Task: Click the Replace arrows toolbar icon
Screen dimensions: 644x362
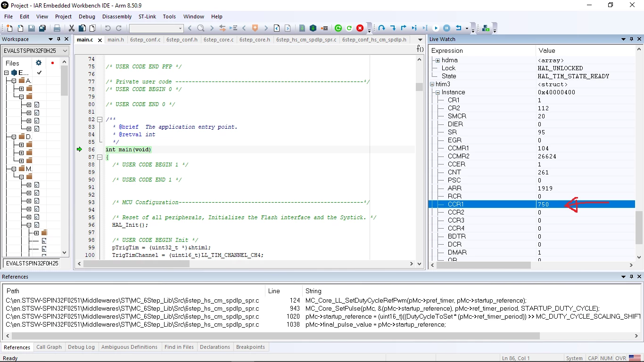Action: [223, 28]
